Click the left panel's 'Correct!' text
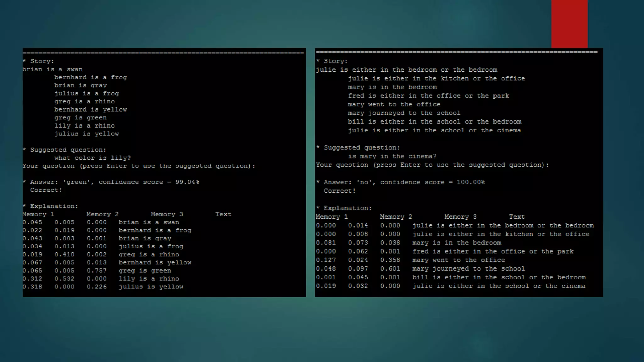The height and width of the screenshot is (362, 644). click(46, 190)
